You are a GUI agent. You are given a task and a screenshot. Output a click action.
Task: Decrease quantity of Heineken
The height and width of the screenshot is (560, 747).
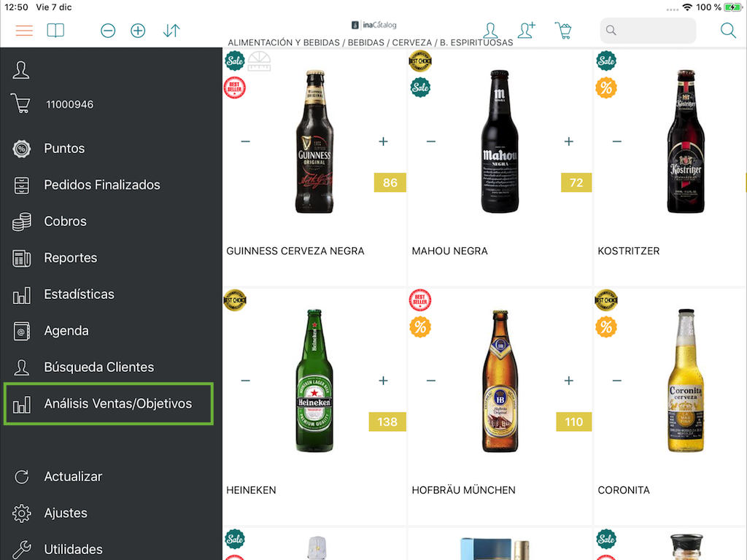point(245,381)
